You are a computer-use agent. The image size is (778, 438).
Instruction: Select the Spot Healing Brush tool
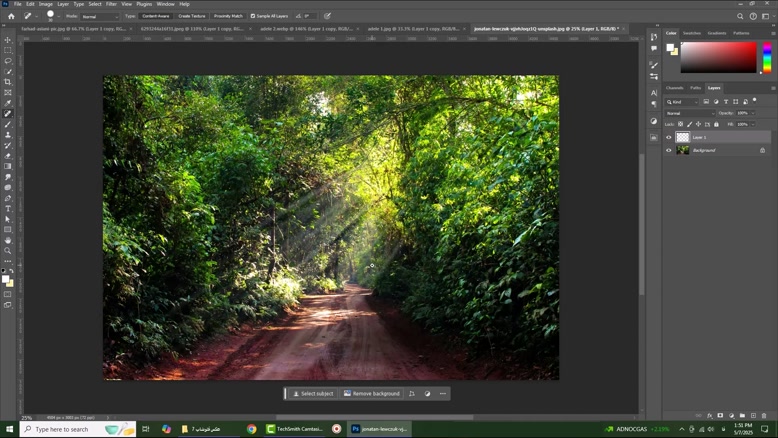[x=7, y=114]
